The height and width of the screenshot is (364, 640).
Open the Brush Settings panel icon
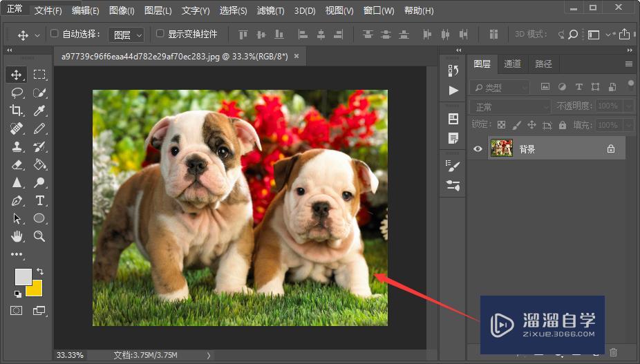coord(453,166)
